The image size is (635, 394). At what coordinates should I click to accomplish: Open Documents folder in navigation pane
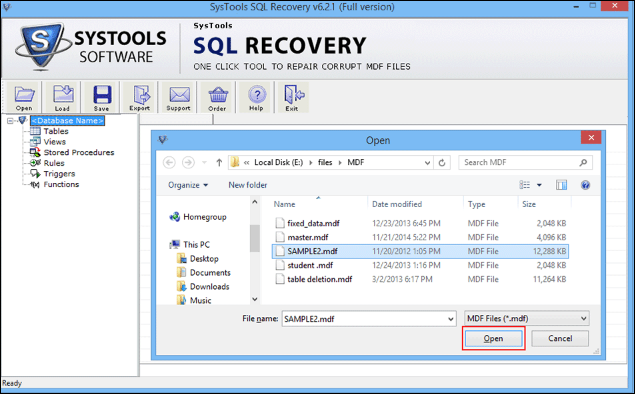pyautogui.click(x=204, y=273)
